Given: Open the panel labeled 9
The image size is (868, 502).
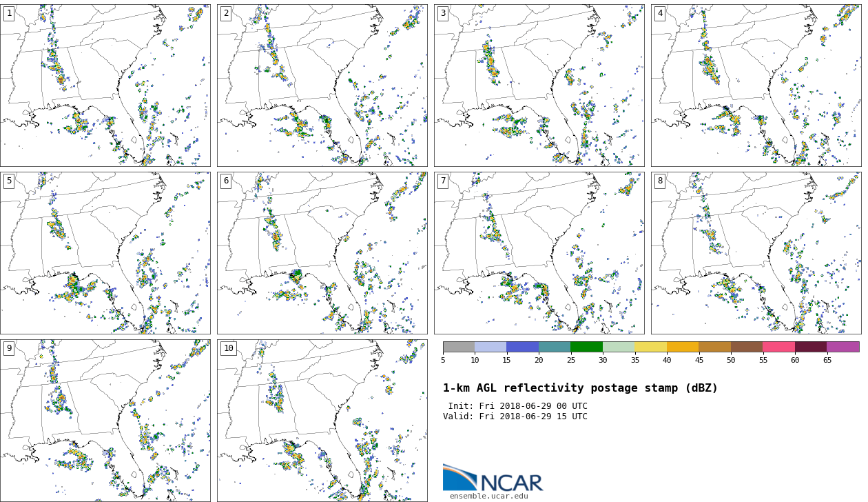Looking at the screenshot, I should click(105, 420).
